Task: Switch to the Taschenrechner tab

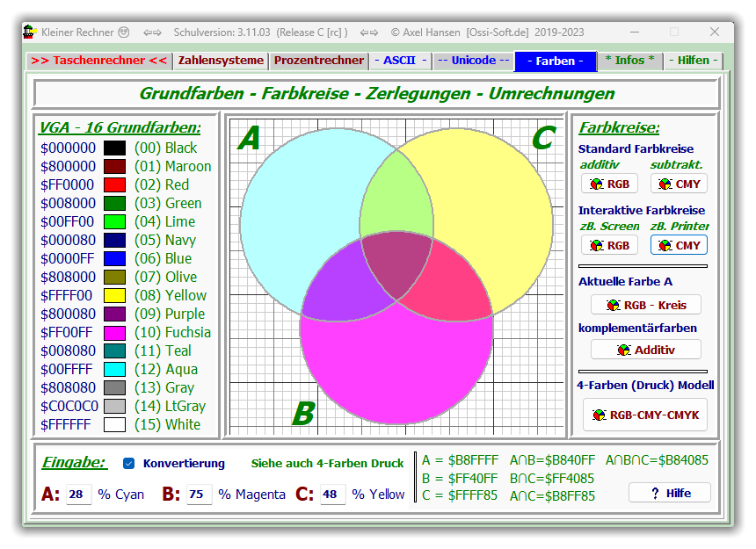Action: [98, 61]
